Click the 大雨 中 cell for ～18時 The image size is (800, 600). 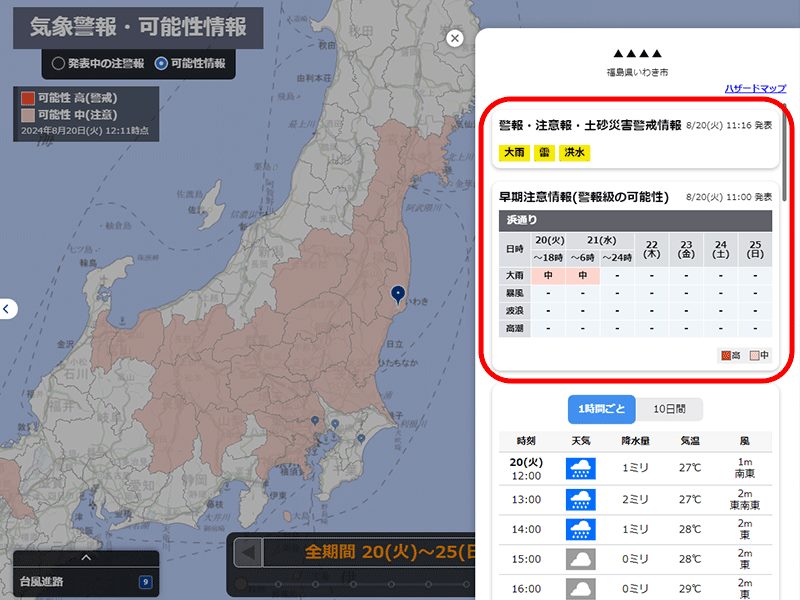point(549,275)
